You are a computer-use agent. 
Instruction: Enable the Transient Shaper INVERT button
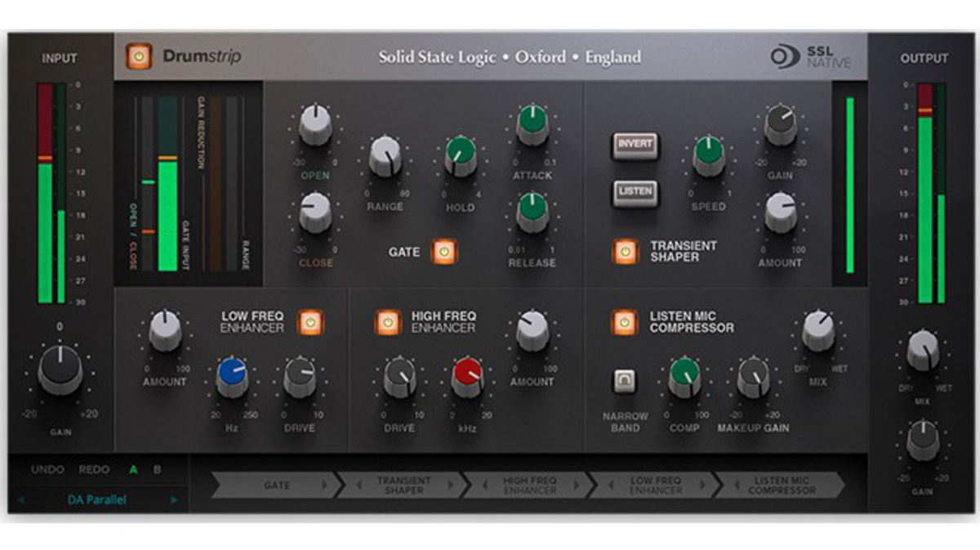tap(635, 145)
